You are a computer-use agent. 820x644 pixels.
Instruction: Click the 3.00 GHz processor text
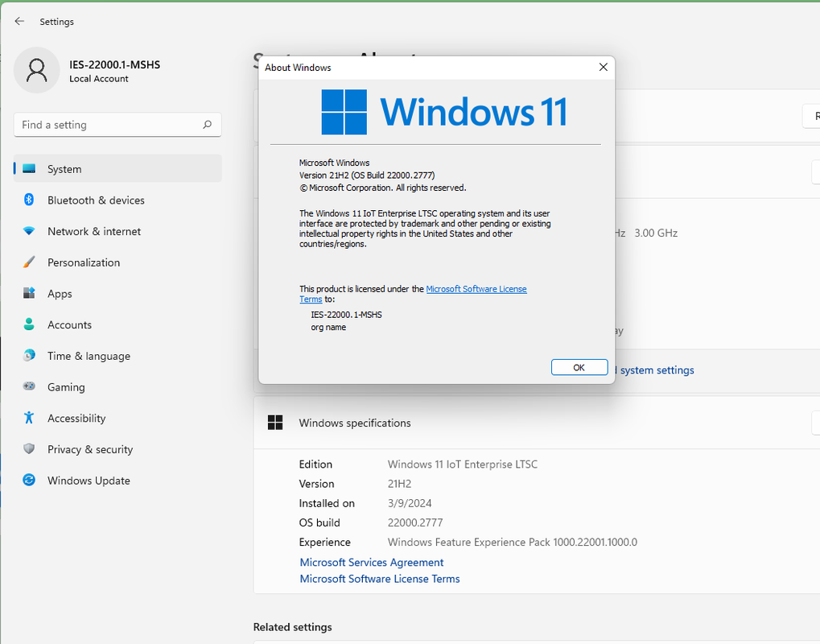coord(656,233)
